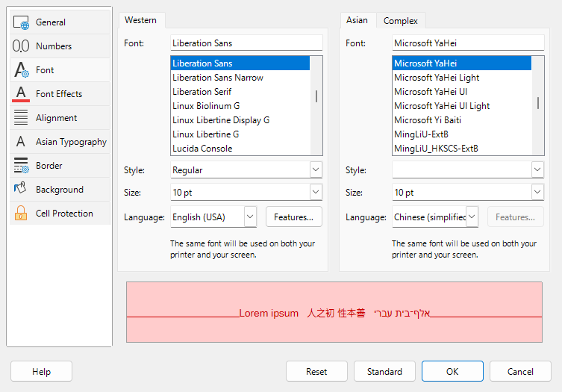
Task: Open the Asian Typography A icon
Action: [x=21, y=142]
